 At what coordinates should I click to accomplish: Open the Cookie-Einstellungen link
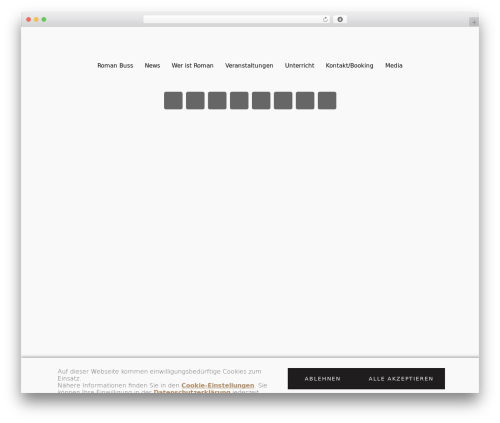point(218,385)
